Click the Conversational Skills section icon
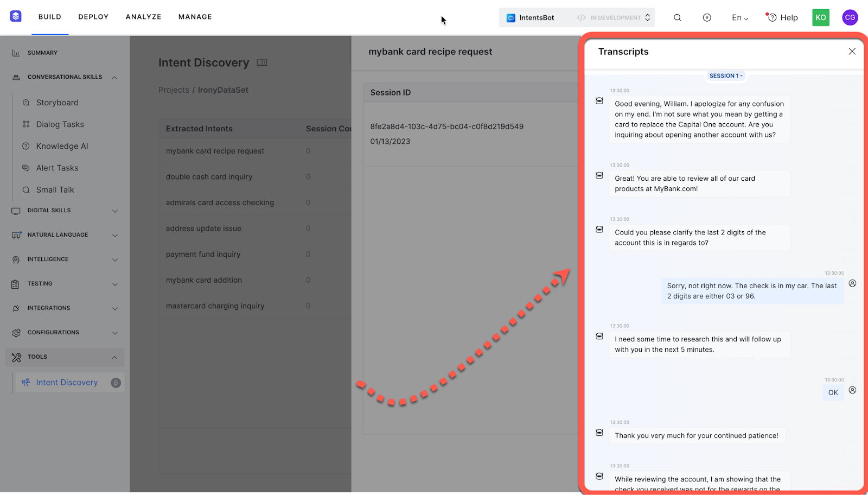Viewport: 868px width, 495px height. tap(16, 77)
